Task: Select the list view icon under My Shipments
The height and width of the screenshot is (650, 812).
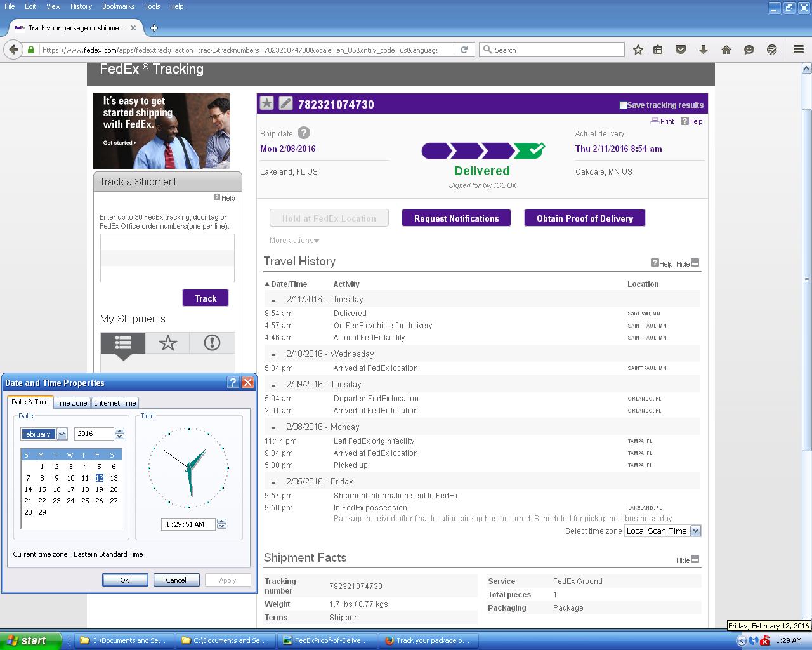Action: pyautogui.click(x=123, y=343)
